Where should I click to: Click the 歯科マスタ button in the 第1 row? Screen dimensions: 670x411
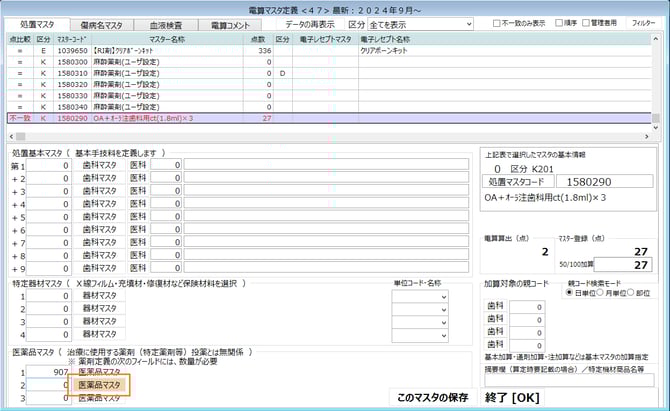pyautogui.click(x=99, y=165)
